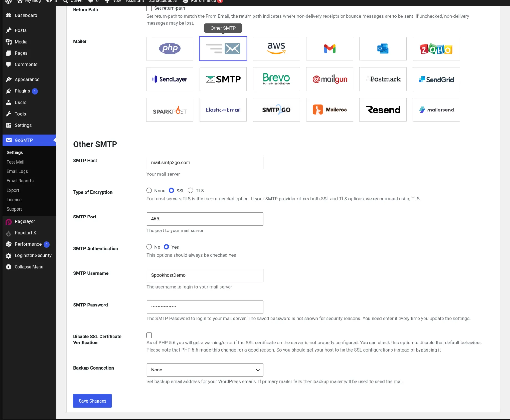Focus the SMTP Host field

tap(205, 163)
